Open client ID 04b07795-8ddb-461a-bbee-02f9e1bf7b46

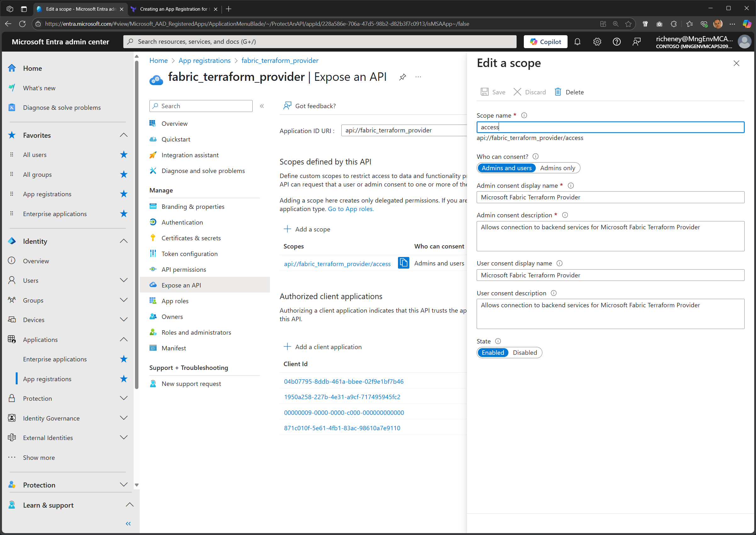[344, 381]
